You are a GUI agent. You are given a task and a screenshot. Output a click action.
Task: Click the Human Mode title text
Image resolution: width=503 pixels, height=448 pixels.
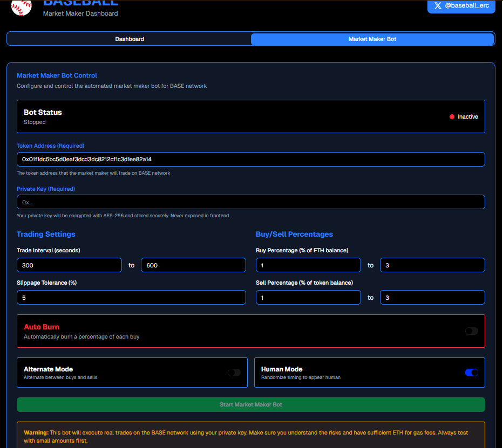(x=282, y=369)
